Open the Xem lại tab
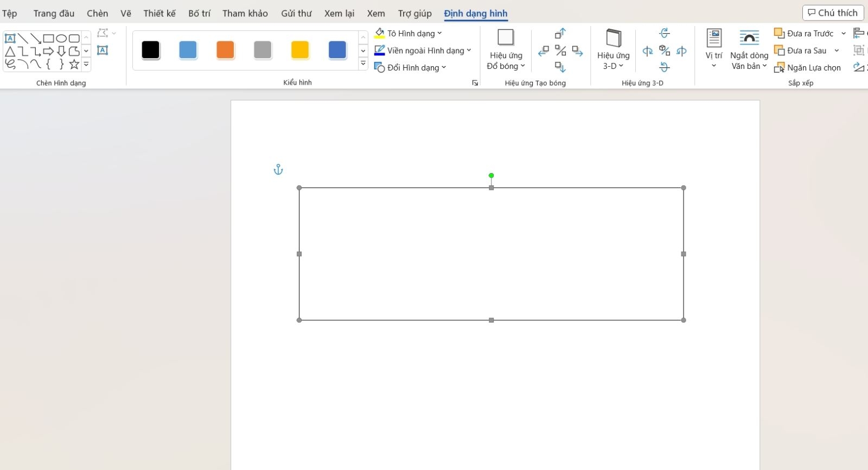Viewport: 868px width, 470px height. click(339, 14)
